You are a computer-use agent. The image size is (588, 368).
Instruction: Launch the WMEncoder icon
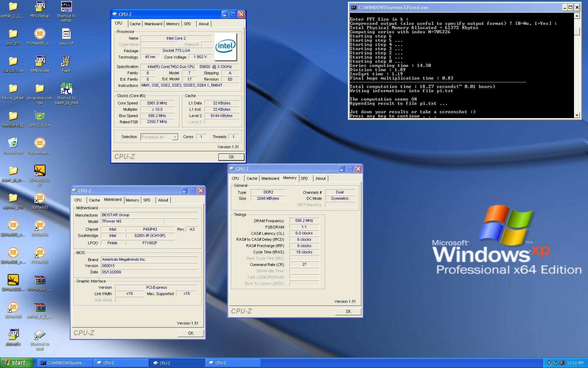pyautogui.click(x=40, y=61)
